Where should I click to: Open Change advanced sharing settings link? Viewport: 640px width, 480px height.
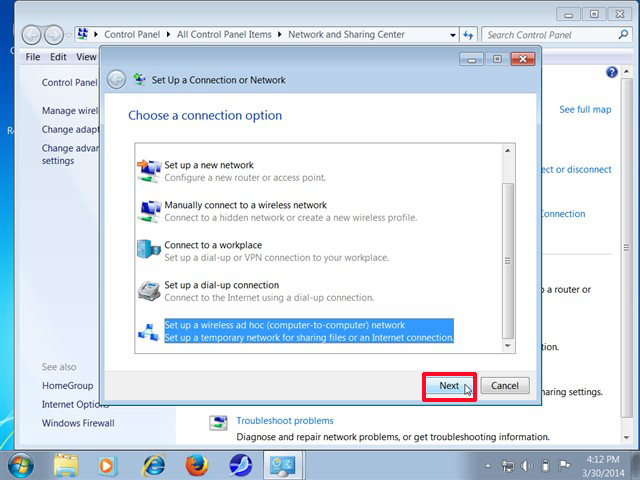click(x=70, y=154)
